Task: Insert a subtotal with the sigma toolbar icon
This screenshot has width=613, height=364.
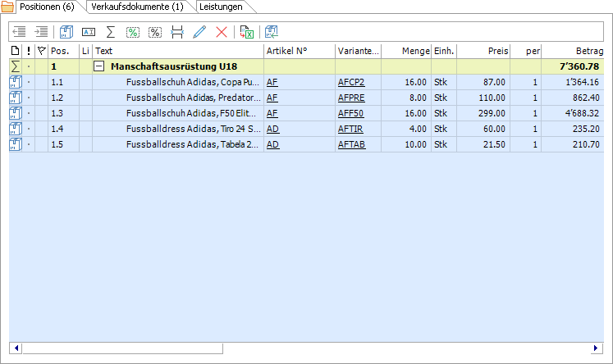Action: [111, 32]
